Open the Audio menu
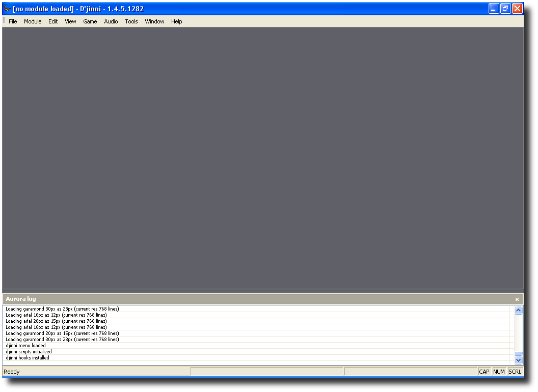The width and height of the screenshot is (538, 392). [111, 21]
